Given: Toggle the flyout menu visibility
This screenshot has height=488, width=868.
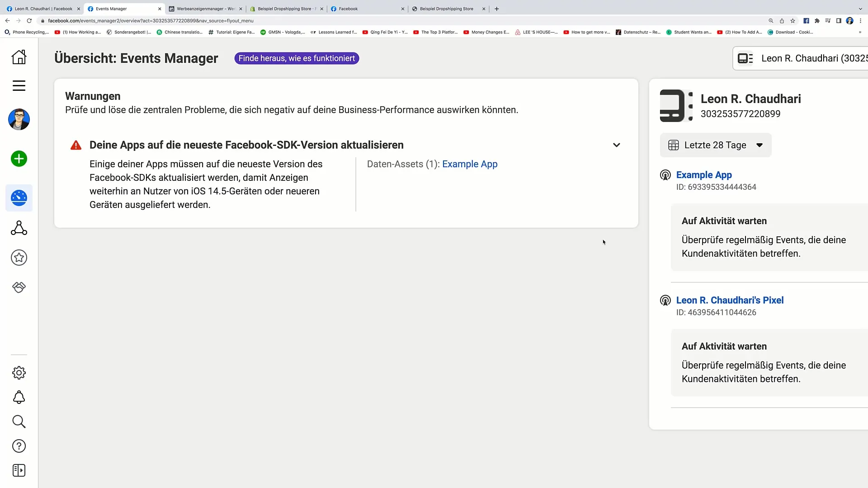Looking at the screenshot, I should [19, 86].
